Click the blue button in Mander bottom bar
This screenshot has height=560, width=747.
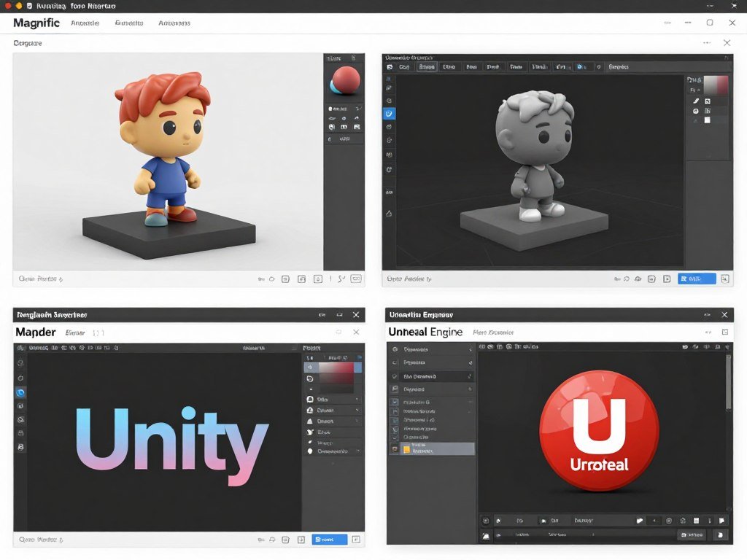[x=329, y=540]
